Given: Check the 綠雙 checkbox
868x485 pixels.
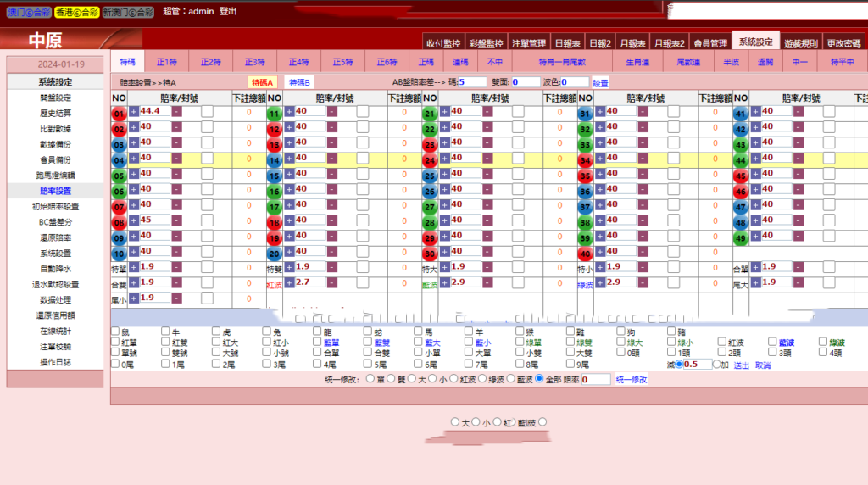Looking at the screenshot, I should pos(570,342).
